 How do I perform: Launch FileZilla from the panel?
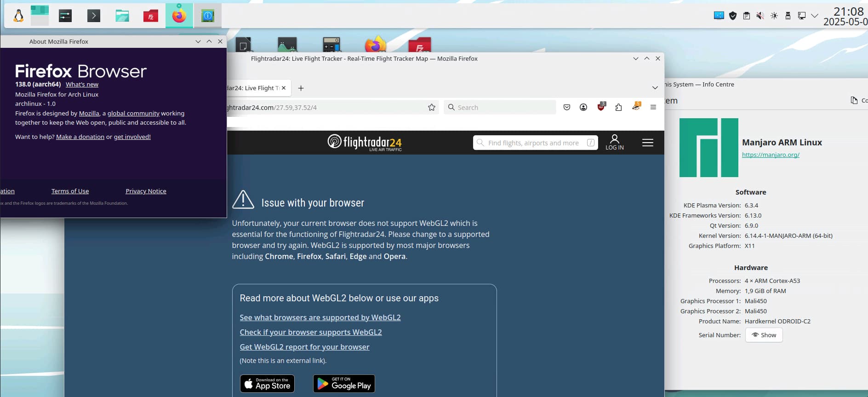[x=151, y=16]
